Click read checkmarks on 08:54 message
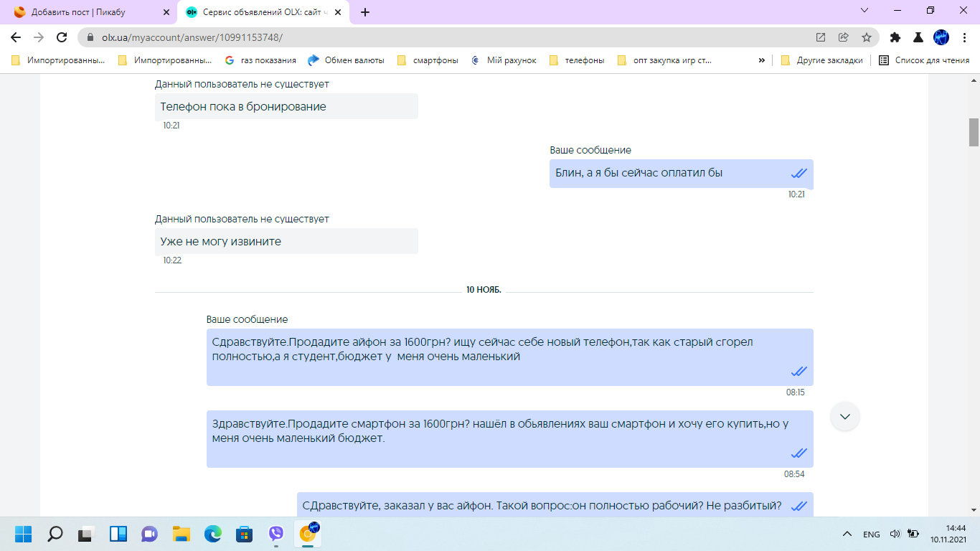Screen dimensions: 980x551 pyautogui.click(x=798, y=453)
